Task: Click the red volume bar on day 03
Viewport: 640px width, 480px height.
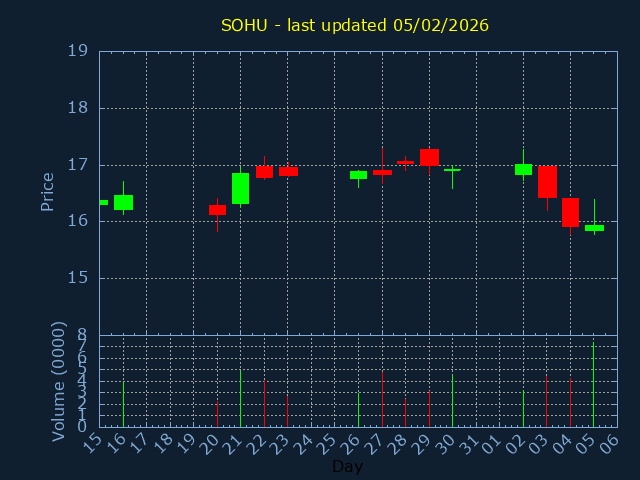Action: click(546, 400)
